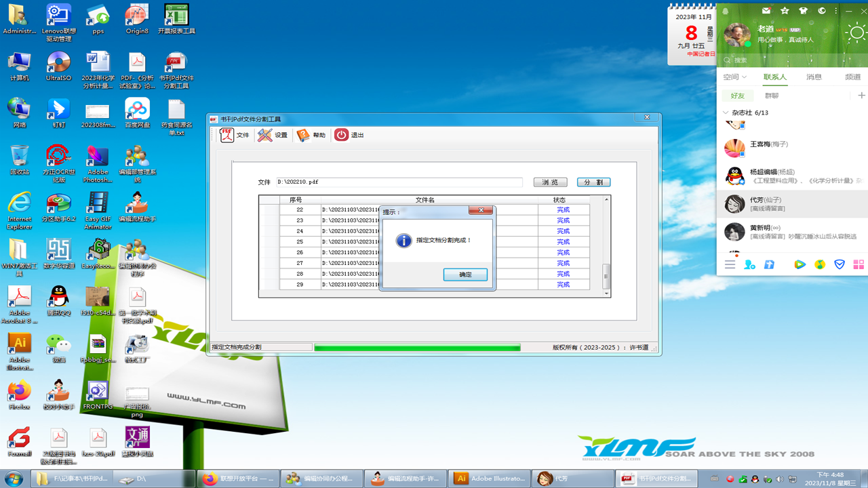Click the plus button beside 群聊

(x=861, y=96)
